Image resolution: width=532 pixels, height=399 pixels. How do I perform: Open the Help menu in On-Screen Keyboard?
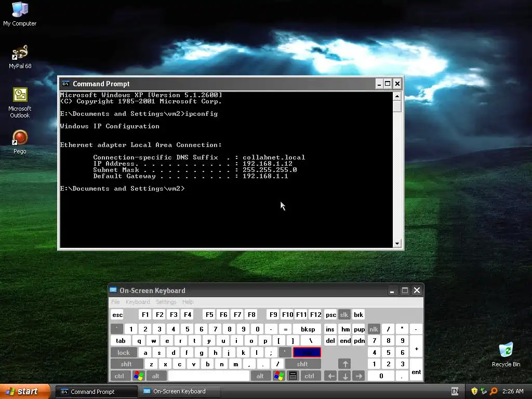tap(188, 302)
